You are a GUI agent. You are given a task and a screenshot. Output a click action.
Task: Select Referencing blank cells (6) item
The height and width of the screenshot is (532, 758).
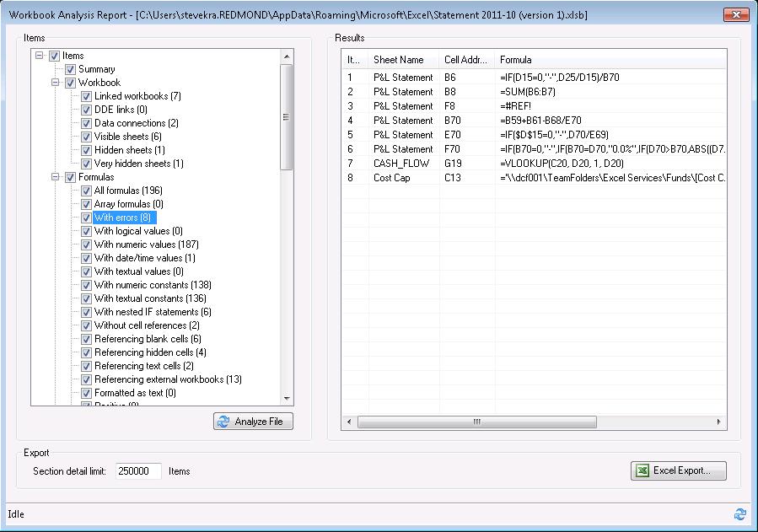pos(148,339)
